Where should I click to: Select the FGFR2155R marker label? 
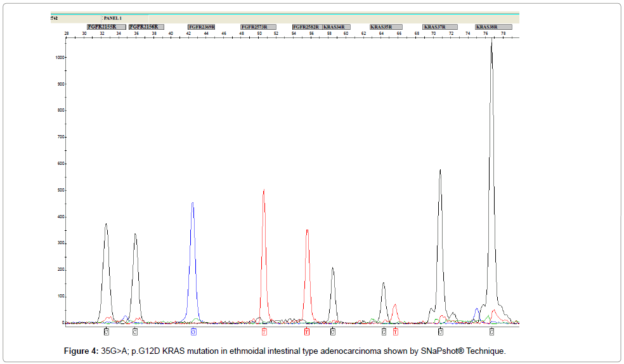pos(102,27)
